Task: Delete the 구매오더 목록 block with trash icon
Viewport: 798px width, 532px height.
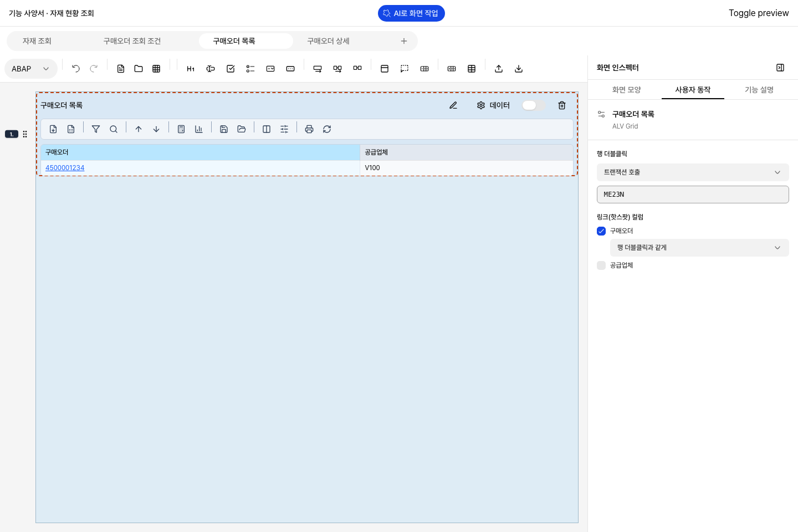Action: point(562,105)
